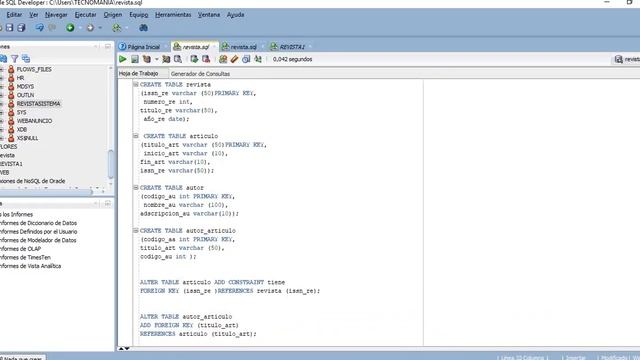The height and width of the screenshot is (360, 640).
Task: Open the dropdown arrow beside the SQL Worksheet icon
Action: tap(126, 28)
